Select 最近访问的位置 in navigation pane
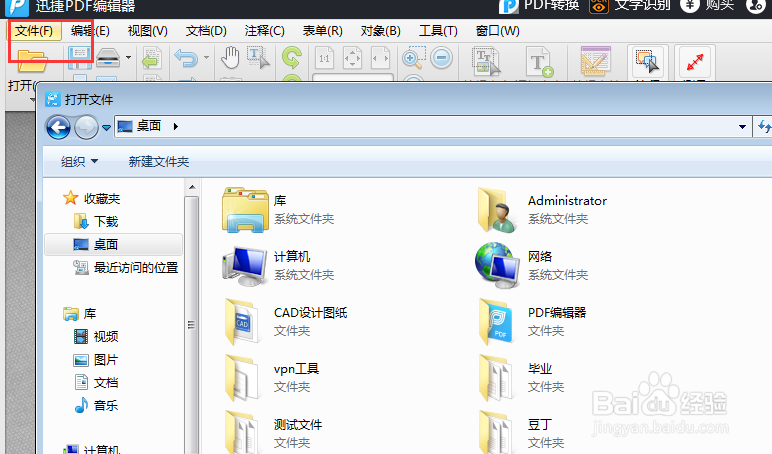This screenshot has height=454, width=772. pyautogui.click(x=126, y=268)
